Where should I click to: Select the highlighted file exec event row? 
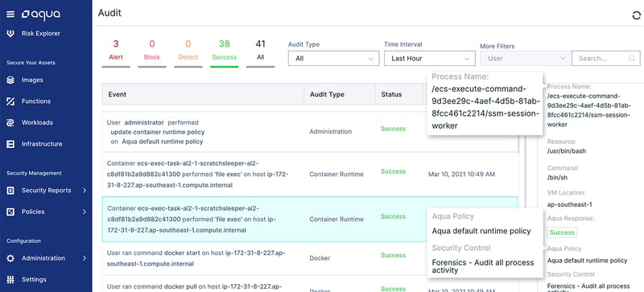pyautogui.click(x=310, y=219)
